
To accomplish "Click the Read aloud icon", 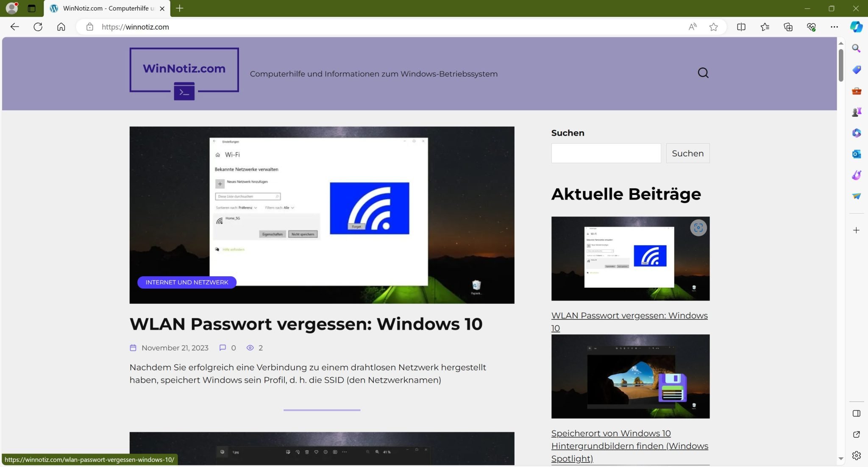I will point(693,27).
